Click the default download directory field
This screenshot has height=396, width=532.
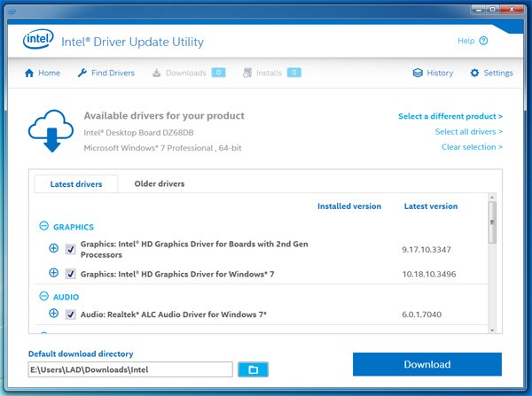(x=130, y=369)
